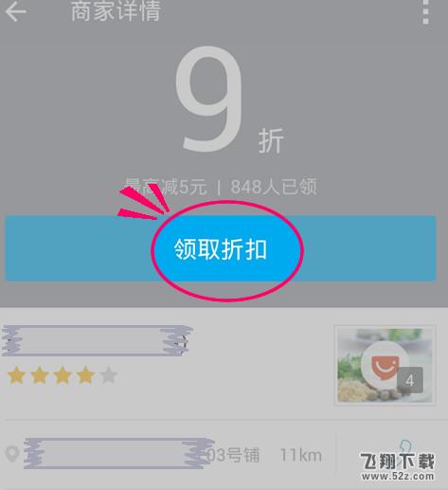Click the 最高减5元 text
The width and height of the screenshot is (448, 490).
coord(165,187)
